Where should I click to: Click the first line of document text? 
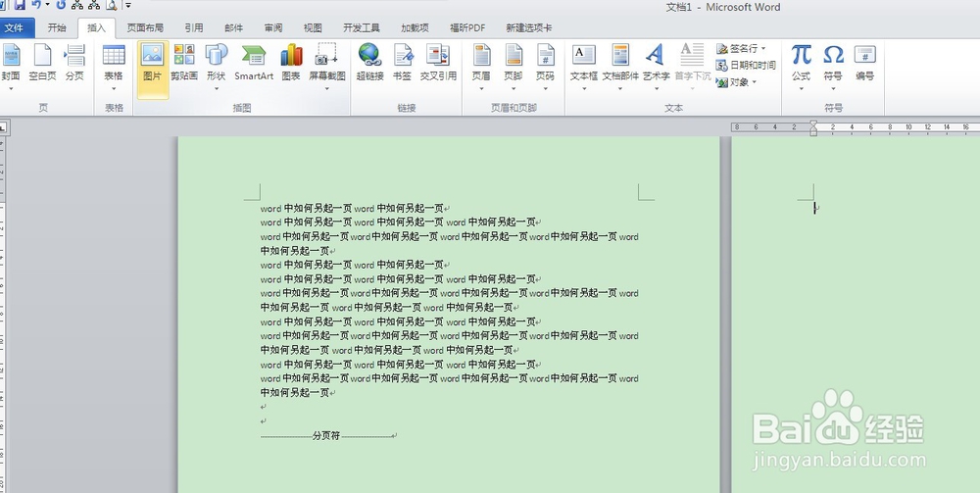tap(355, 209)
